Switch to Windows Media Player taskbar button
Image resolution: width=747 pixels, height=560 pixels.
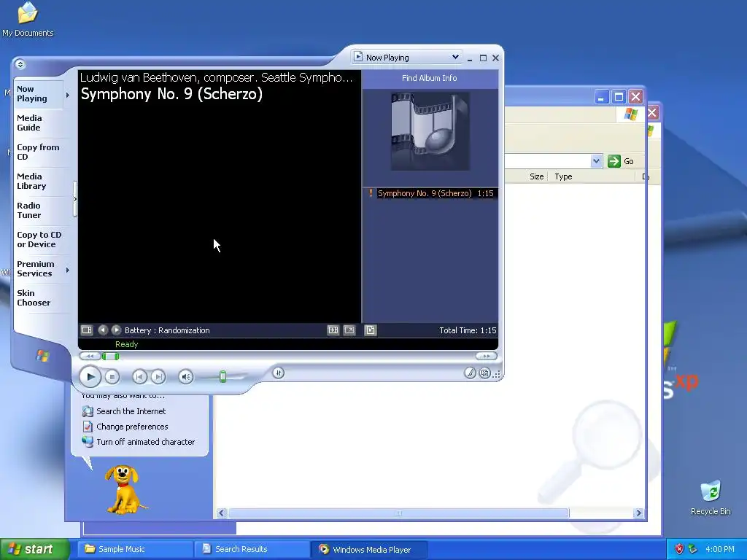(368, 549)
